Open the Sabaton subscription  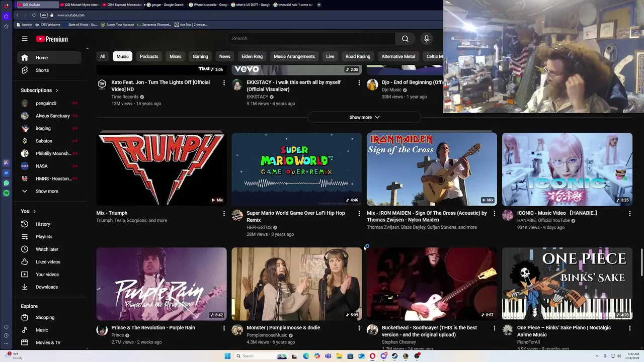[49, 141]
